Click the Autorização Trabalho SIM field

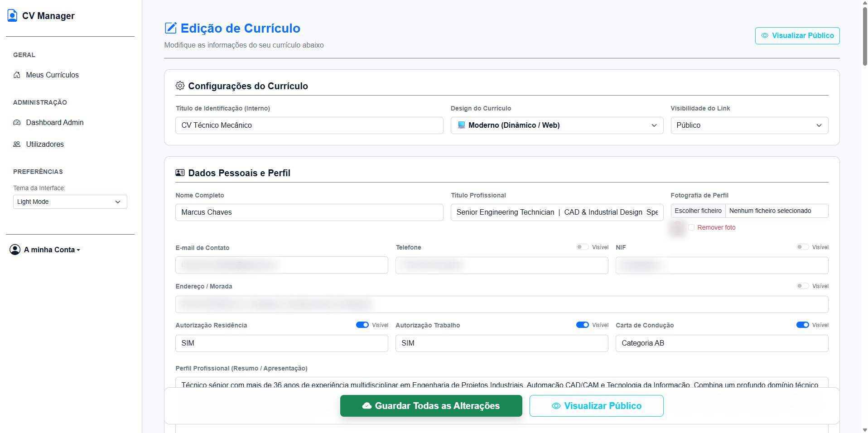502,343
